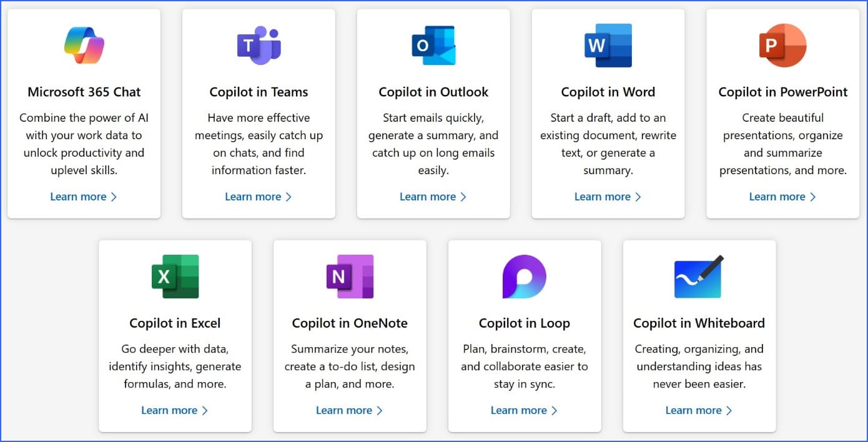Screen dimensions: 868x442
Task: Open Learn more for Copilot in Teams
Action: coord(254,197)
